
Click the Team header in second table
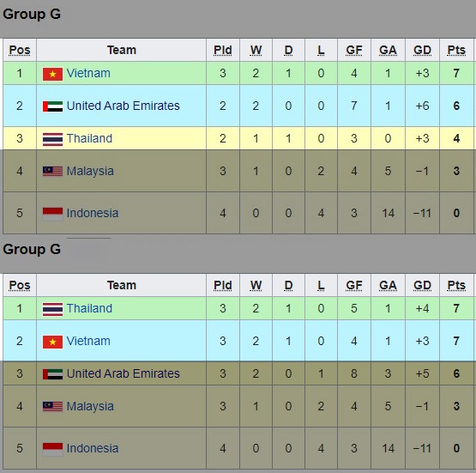(122, 285)
